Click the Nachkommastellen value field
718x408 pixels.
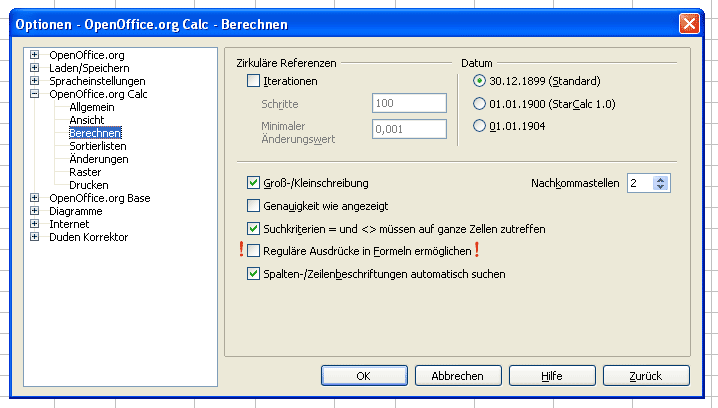point(640,183)
